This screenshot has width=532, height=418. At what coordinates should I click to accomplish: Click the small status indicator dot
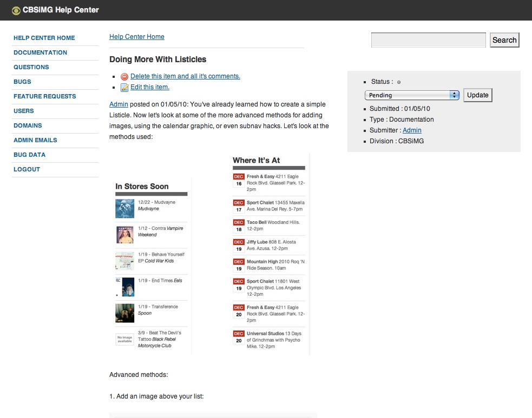[399, 82]
